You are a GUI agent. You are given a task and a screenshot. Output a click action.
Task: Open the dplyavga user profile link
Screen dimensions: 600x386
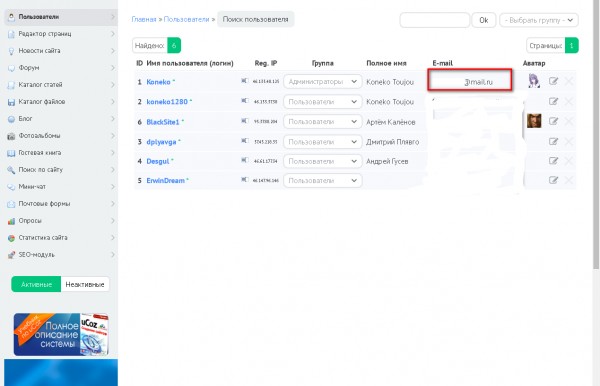tap(161, 142)
